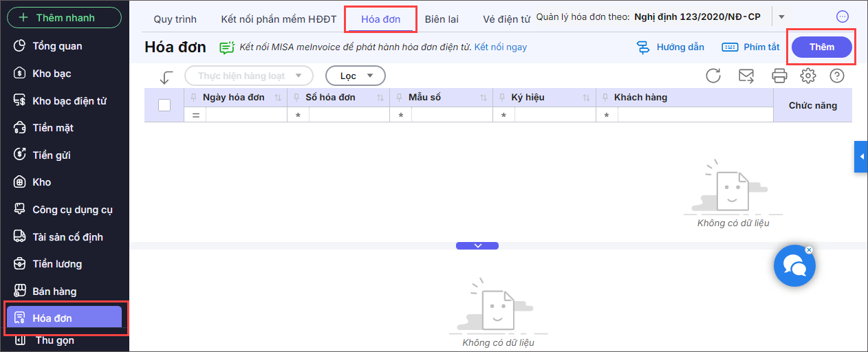Click the Chức năng column header
The image size is (868, 352).
(813, 105)
